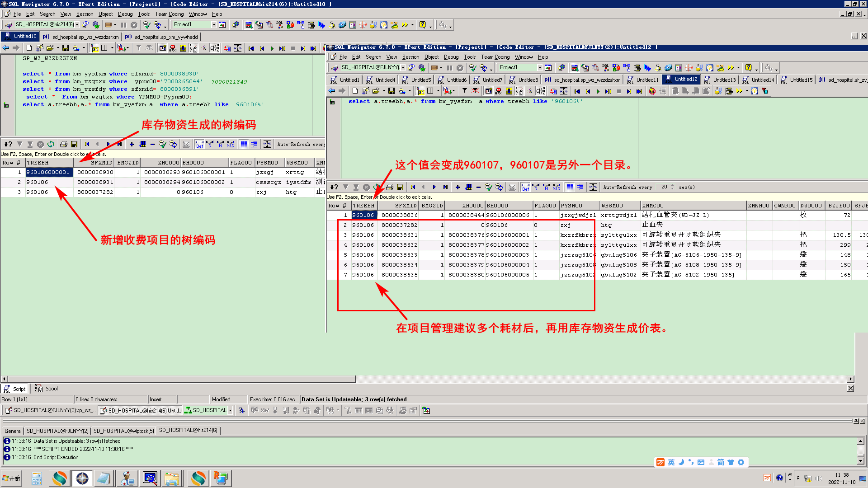Viewport: 868px width, 488px height.
Task: Click the save disk icon in left editor toolbar
Action: 66,48
